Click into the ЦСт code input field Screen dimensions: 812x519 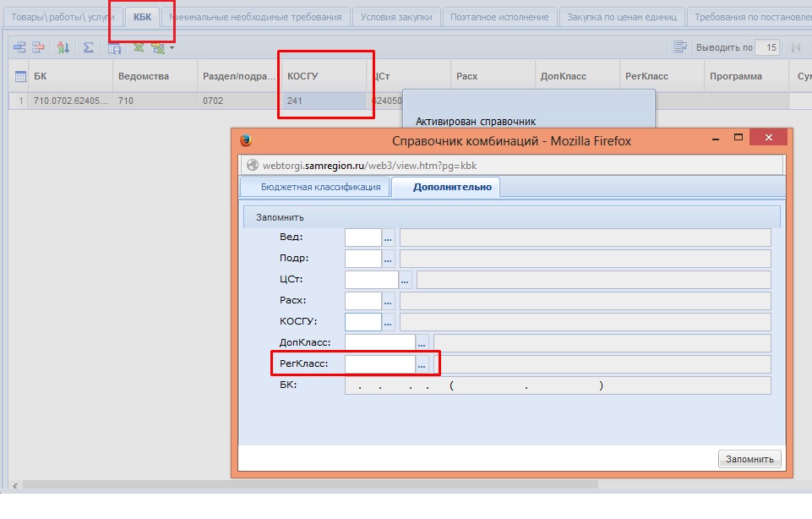pyautogui.click(x=371, y=280)
